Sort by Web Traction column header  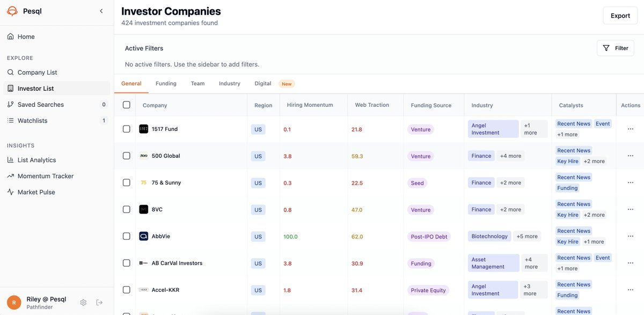coord(372,105)
